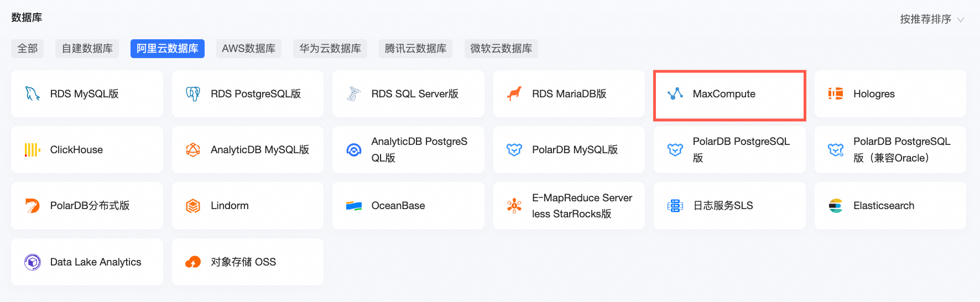Choose the MaxCompute label
This screenshot has height=302, width=980.
pos(724,94)
